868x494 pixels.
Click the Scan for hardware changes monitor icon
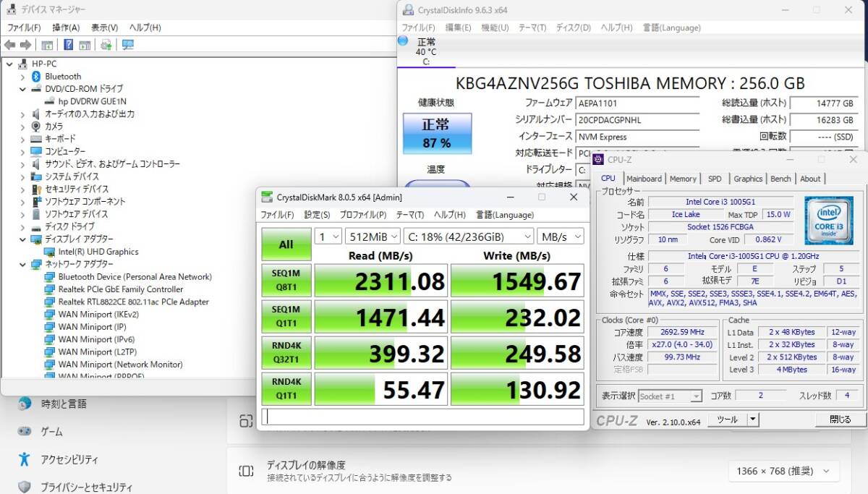[x=128, y=45]
